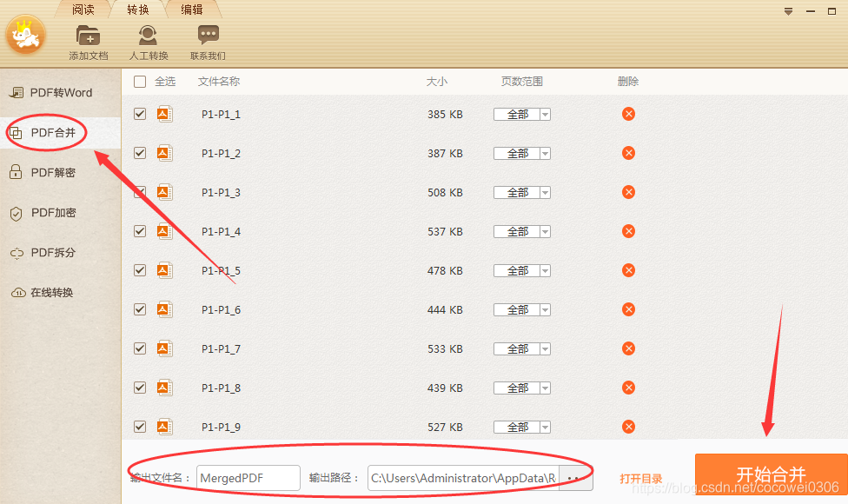Select PDF合并 in the sidebar
Viewport: 848px width, 504px height.
(x=61, y=132)
